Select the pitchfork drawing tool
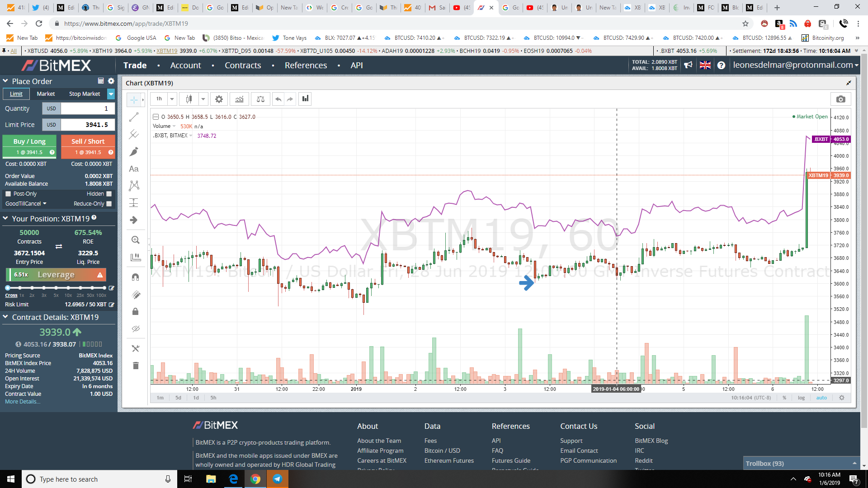 coord(134,134)
